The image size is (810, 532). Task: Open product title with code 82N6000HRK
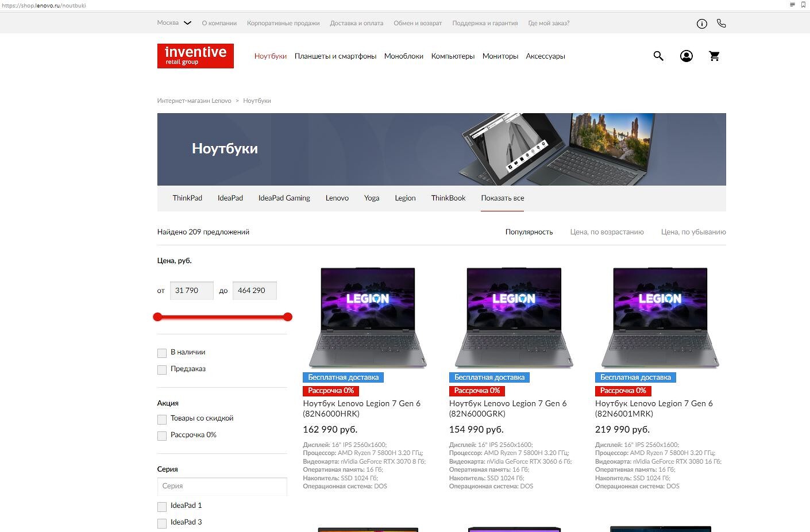click(x=362, y=408)
